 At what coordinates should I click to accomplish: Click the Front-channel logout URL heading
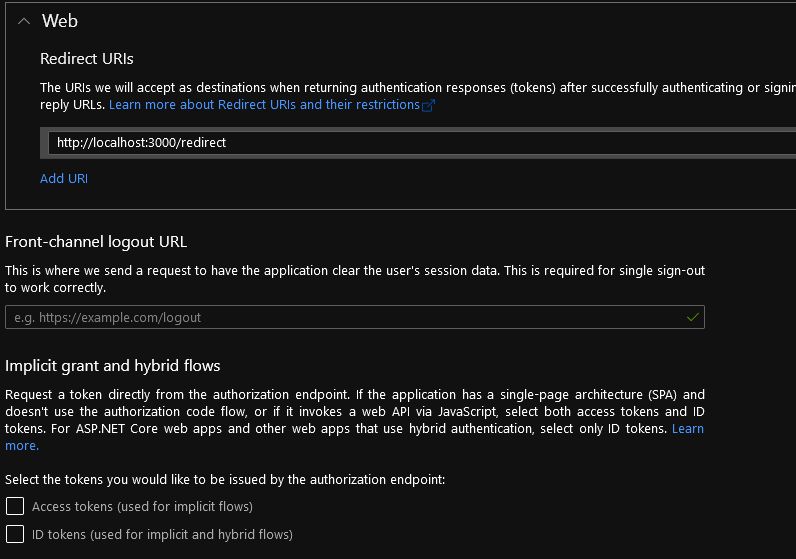[x=96, y=241]
